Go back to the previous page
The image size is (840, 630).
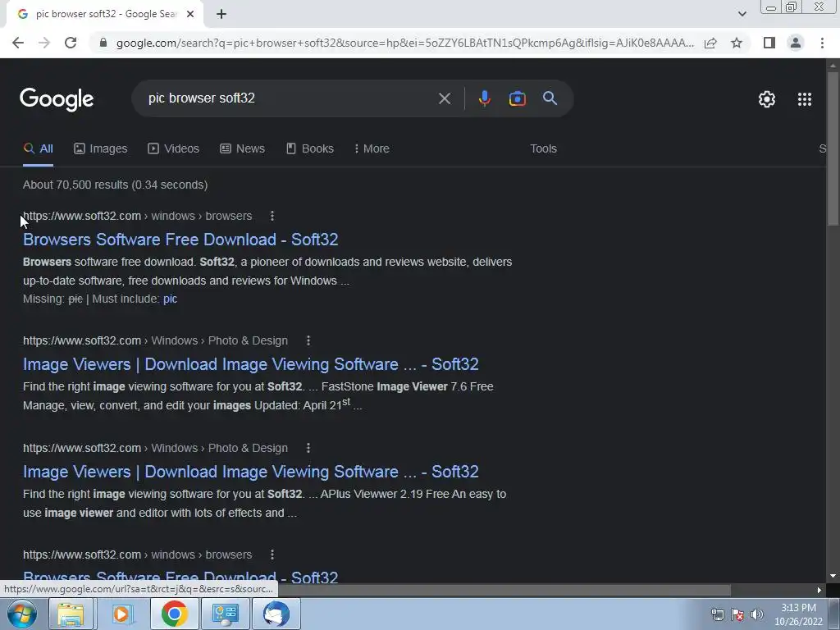pos(18,43)
